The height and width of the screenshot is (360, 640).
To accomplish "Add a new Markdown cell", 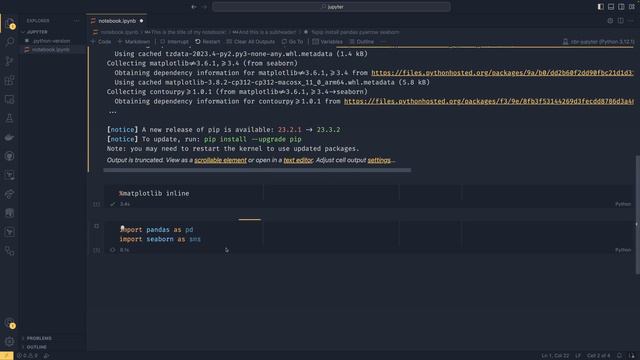I will [134, 42].
